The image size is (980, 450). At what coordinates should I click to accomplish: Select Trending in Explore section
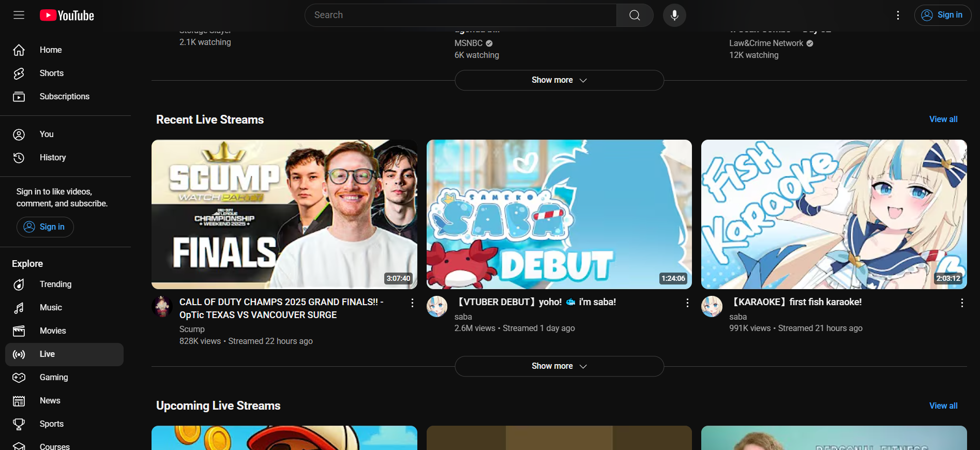point(64,284)
